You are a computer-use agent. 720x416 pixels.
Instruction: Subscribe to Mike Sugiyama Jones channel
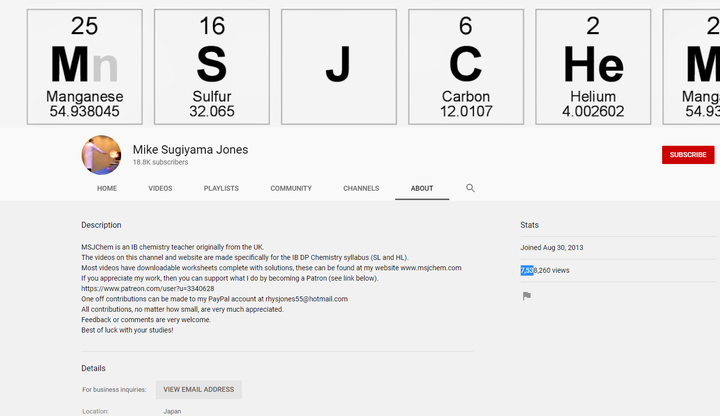[x=688, y=155]
